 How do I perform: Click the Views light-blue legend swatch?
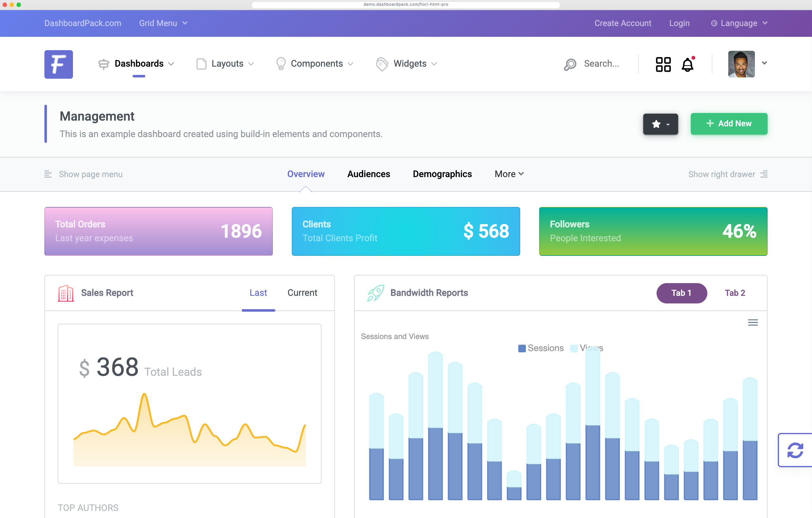pyautogui.click(x=574, y=349)
